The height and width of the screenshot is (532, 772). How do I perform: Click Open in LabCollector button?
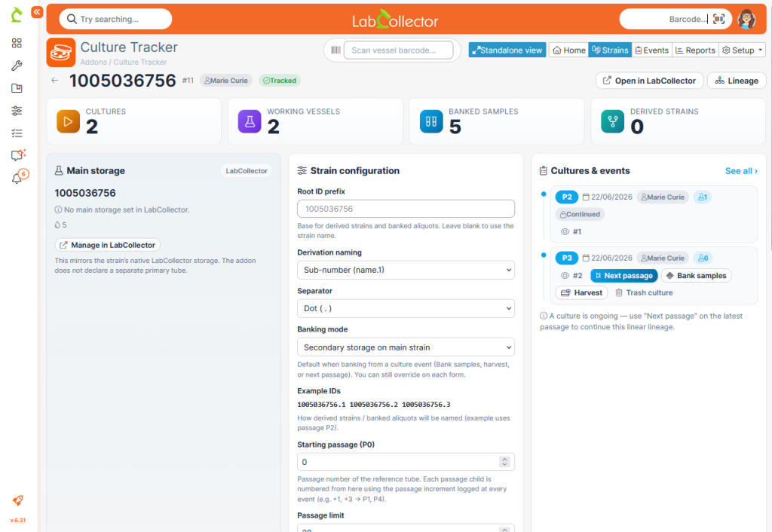(x=650, y=81)
